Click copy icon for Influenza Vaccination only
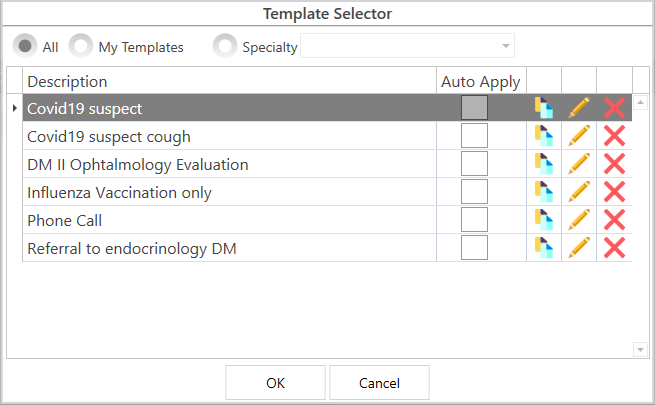Viewport: 655px width, 405px height. [x=544, y=192]
